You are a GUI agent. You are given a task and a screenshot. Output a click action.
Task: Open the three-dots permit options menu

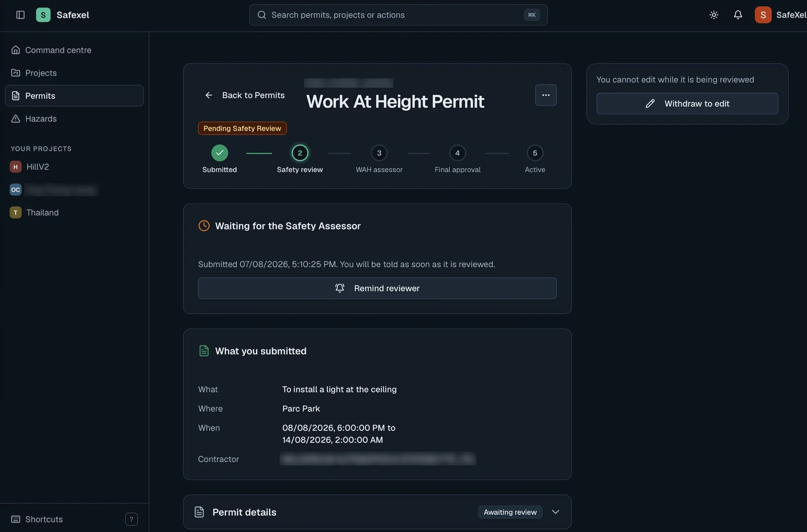(546, 95)
